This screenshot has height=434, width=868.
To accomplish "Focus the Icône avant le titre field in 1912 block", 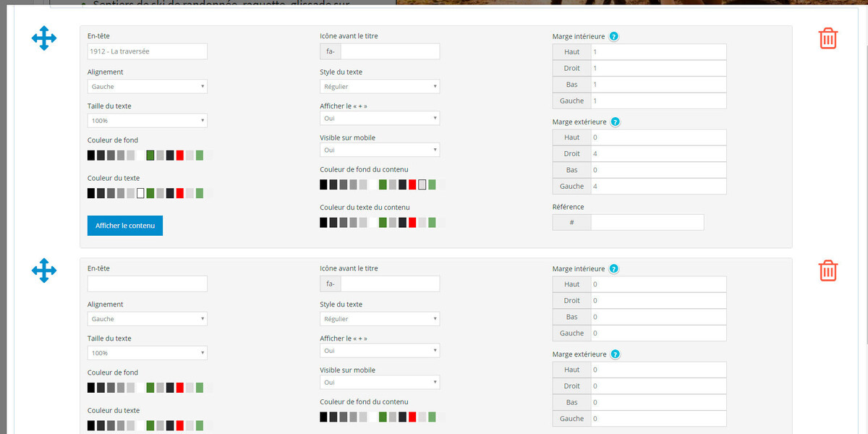I will pos(390,51).
